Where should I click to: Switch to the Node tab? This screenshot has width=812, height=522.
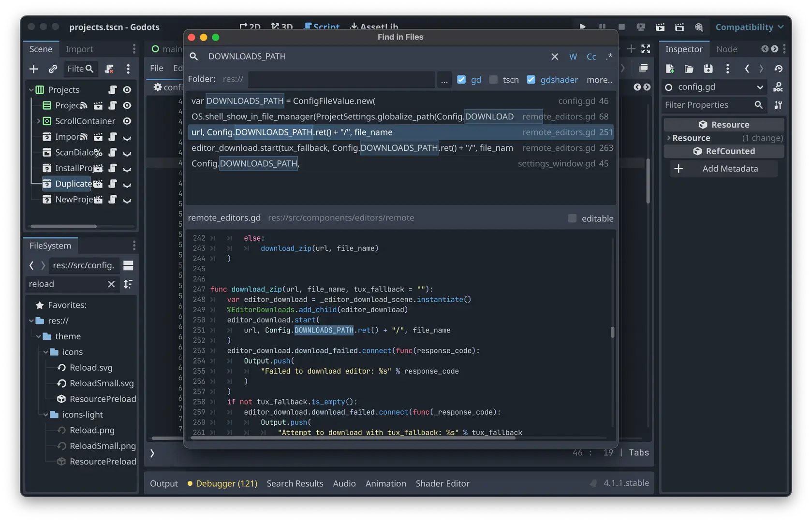(x=726, y=49)
